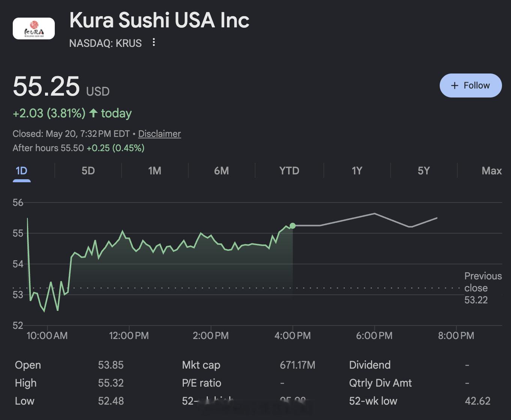Click the +2.03 (3.81%) today change
This screenshot has width=511, height=420.
(72, 113)
